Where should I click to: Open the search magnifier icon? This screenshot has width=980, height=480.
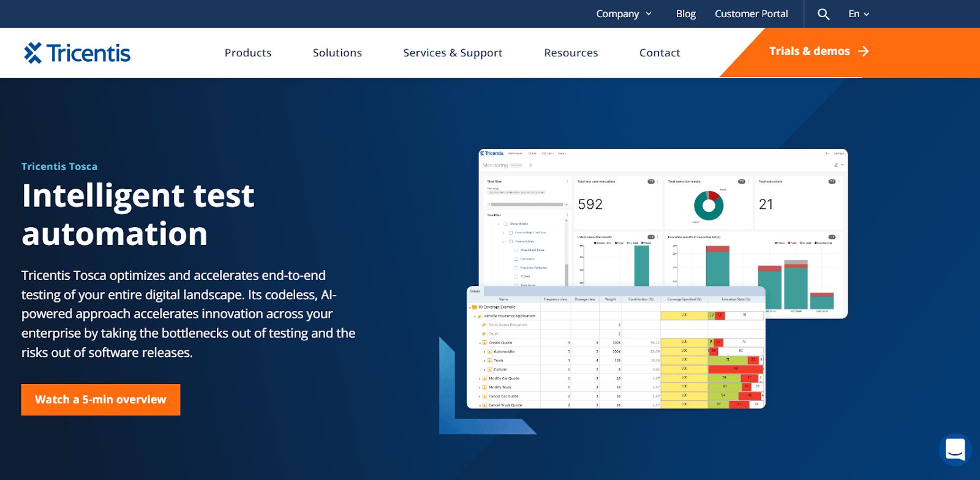[x=823, y=14]
